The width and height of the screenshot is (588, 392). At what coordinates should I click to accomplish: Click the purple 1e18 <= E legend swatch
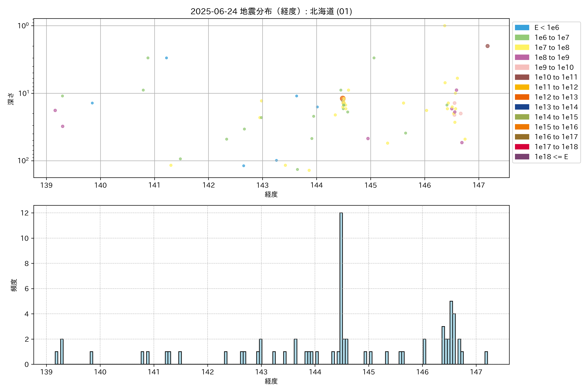click(x=522, y=157)
